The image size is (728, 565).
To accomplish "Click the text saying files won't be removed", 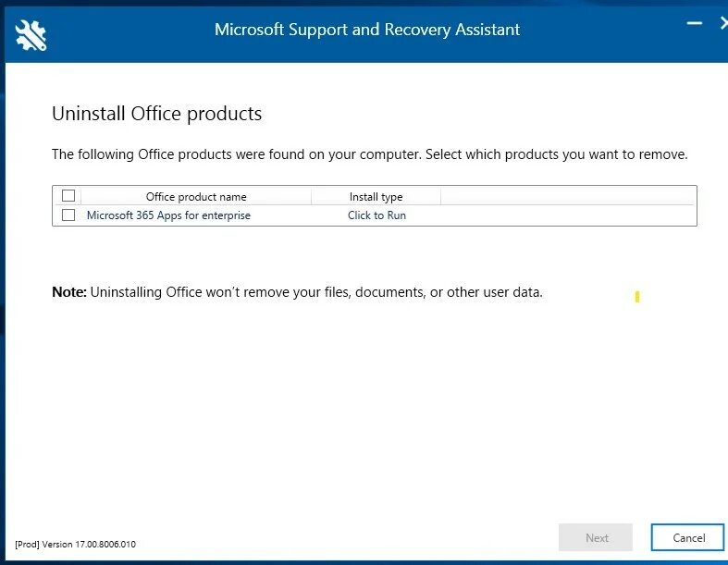I will click(x=316, y=292).
